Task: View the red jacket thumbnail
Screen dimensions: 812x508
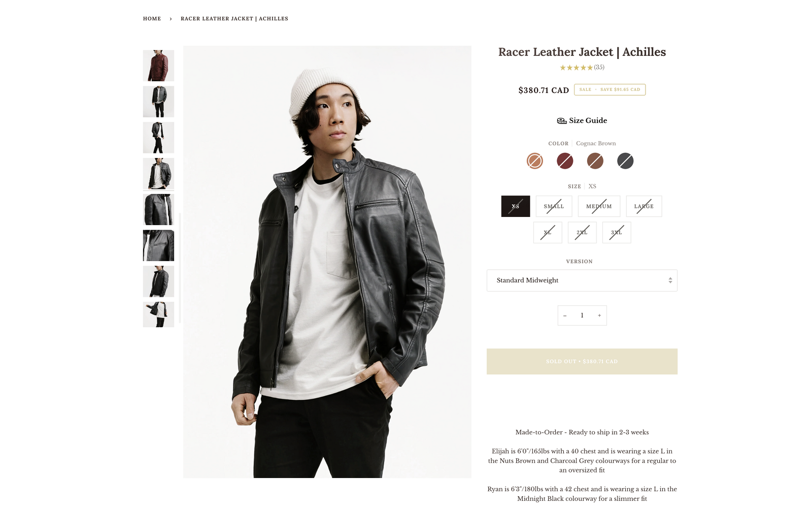Action: [158, 66]
